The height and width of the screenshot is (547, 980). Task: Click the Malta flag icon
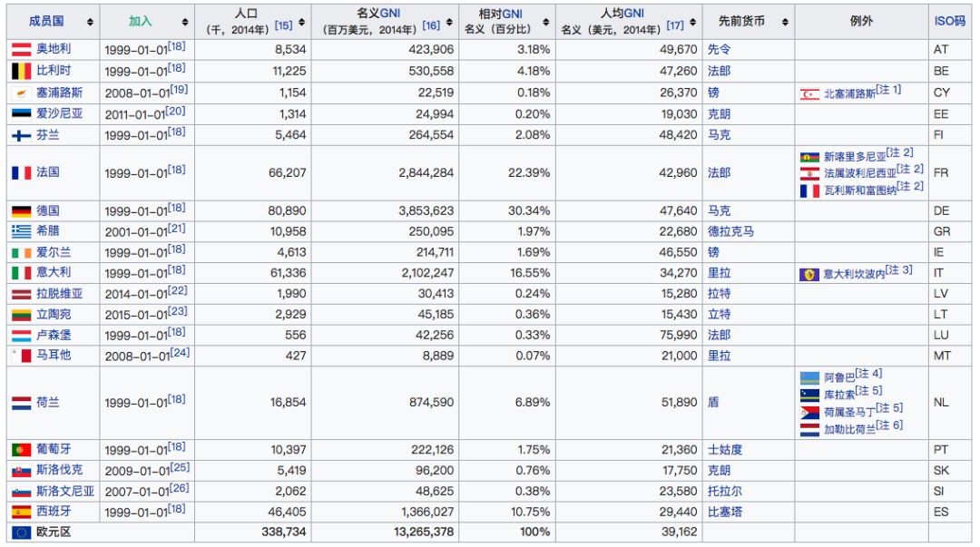click(21, 356)
